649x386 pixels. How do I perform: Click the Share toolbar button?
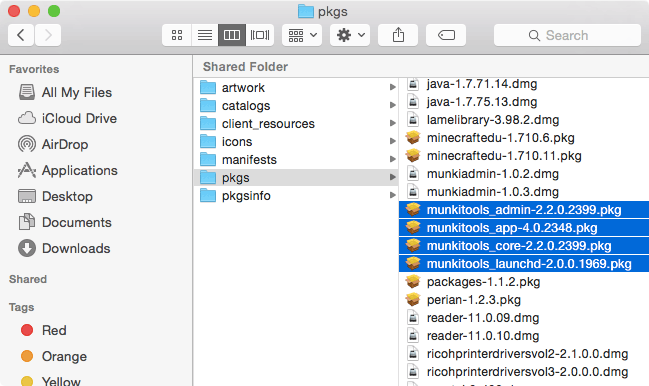[x=398, y=35]
